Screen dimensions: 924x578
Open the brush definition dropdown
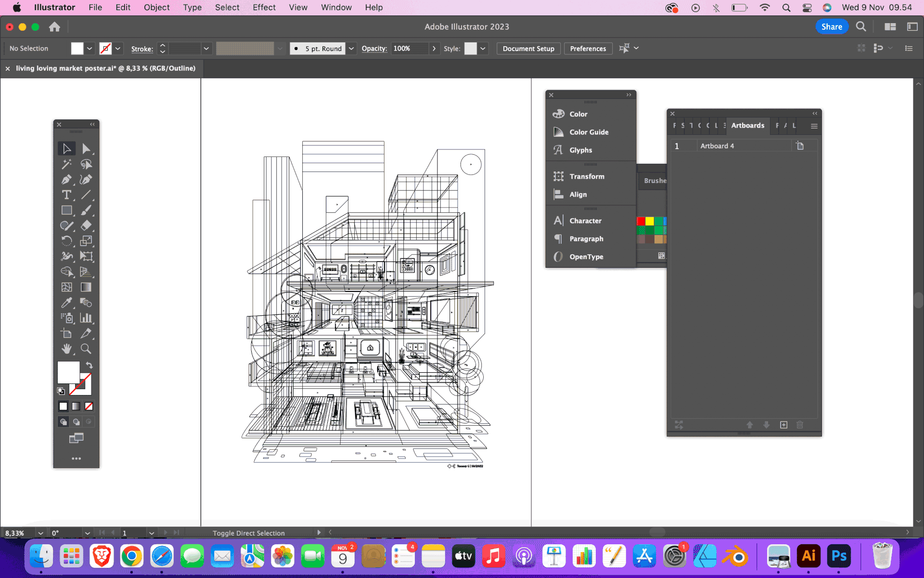click(x=351, y=49)
